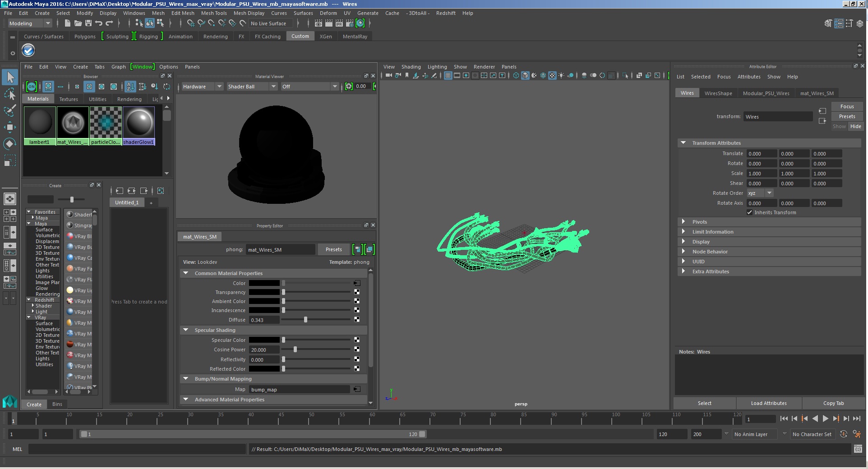Choose the Rotate tool in toolbox
Screen dimensions: 868x469
(10, 144)
